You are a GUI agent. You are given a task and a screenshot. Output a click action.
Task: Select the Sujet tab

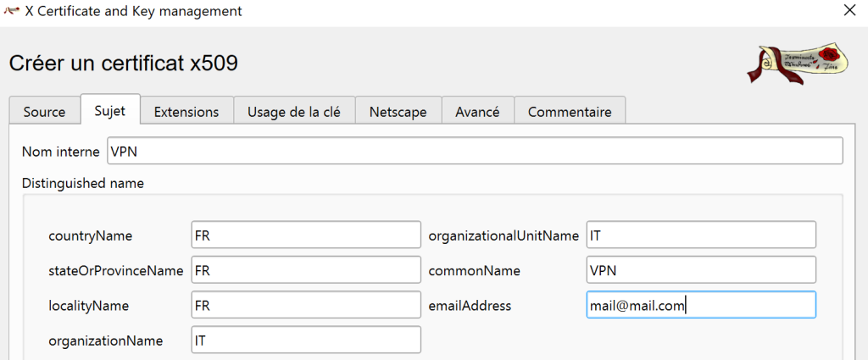(110, 112)
